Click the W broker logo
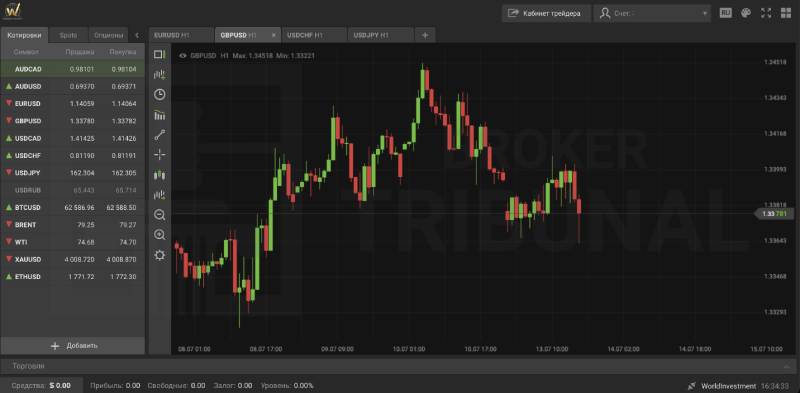 point(13,10)
